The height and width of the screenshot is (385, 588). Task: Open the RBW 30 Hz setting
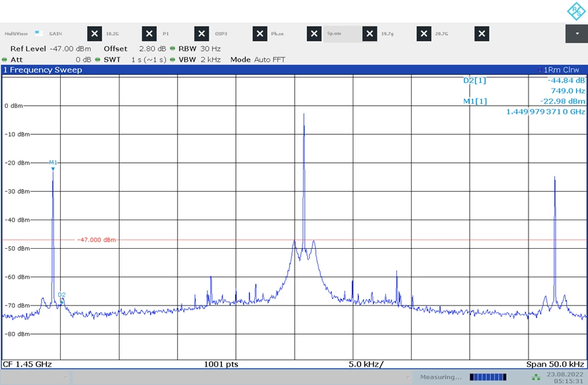click(x=200, y=49)
